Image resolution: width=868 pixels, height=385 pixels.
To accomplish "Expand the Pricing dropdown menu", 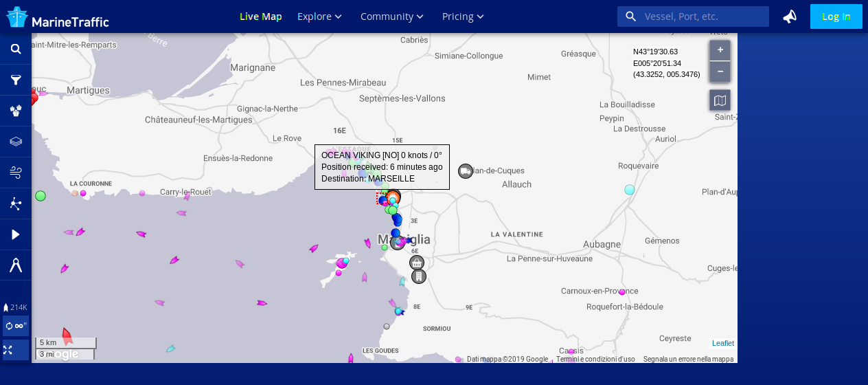I will click(463, 16).
